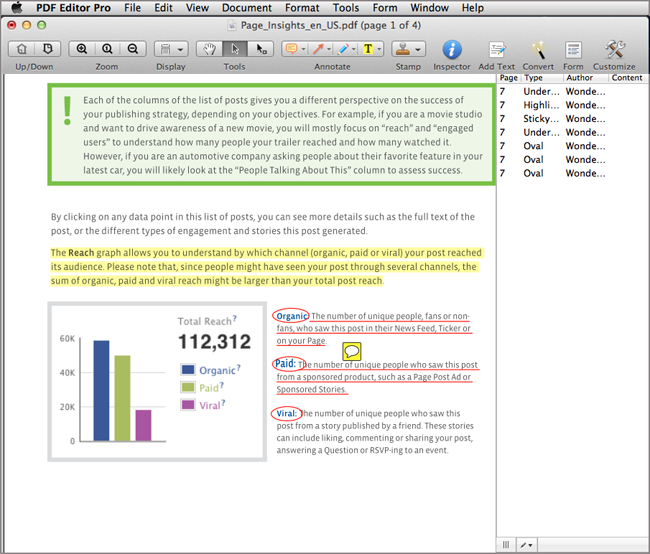
Task: Click the page Up button in toolbar
Action: pos(22,49)
